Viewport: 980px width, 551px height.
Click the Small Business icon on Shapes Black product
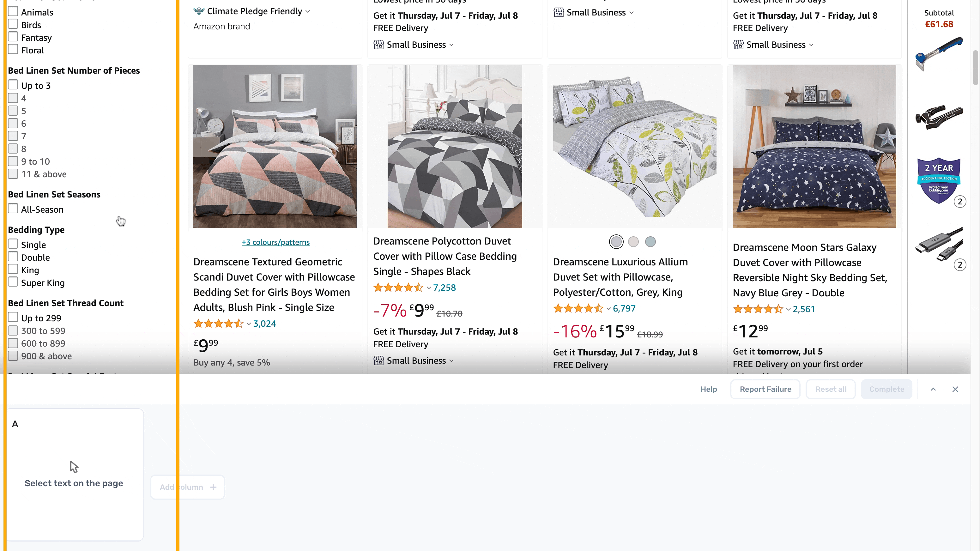pos(378,360)
